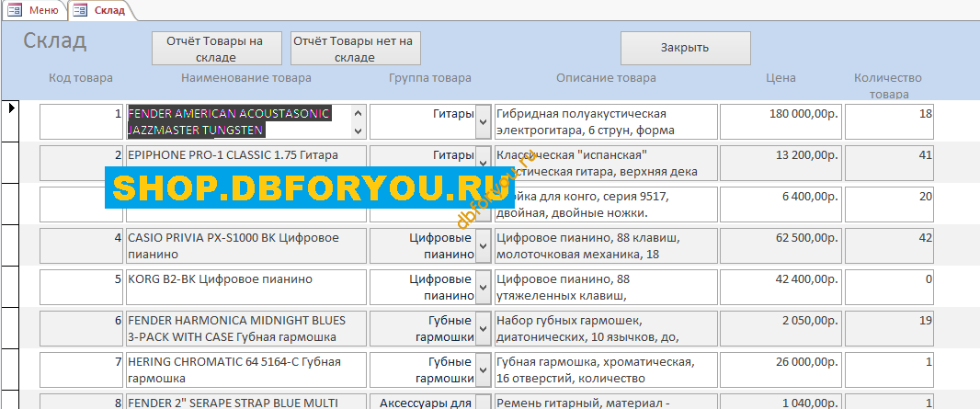Open group dropdown for KORG B2-BK row

(x=484, y=288)
